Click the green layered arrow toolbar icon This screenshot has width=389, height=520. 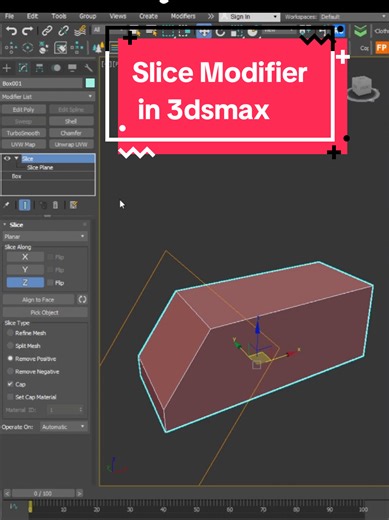[360, 31]
